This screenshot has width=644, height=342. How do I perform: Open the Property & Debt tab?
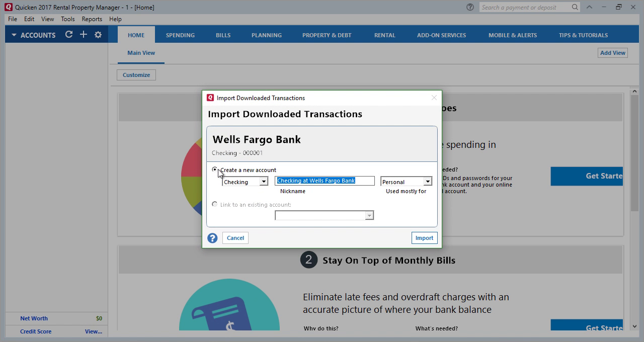point(327,35)
